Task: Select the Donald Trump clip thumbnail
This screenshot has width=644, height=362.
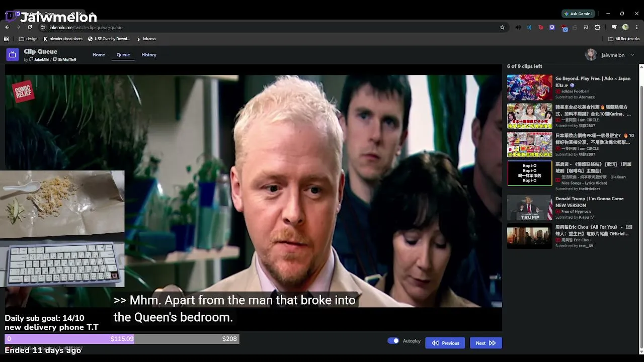Action: tap(529, 208)
